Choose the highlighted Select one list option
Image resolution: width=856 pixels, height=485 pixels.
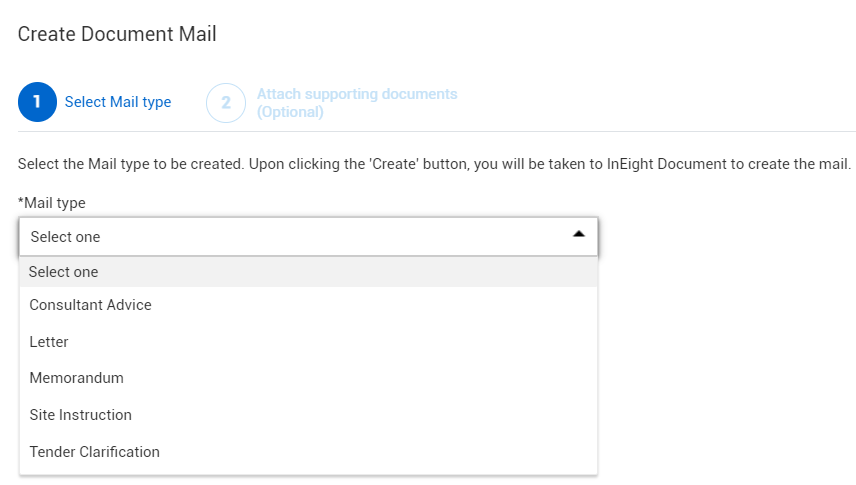[x=64, y=272]
